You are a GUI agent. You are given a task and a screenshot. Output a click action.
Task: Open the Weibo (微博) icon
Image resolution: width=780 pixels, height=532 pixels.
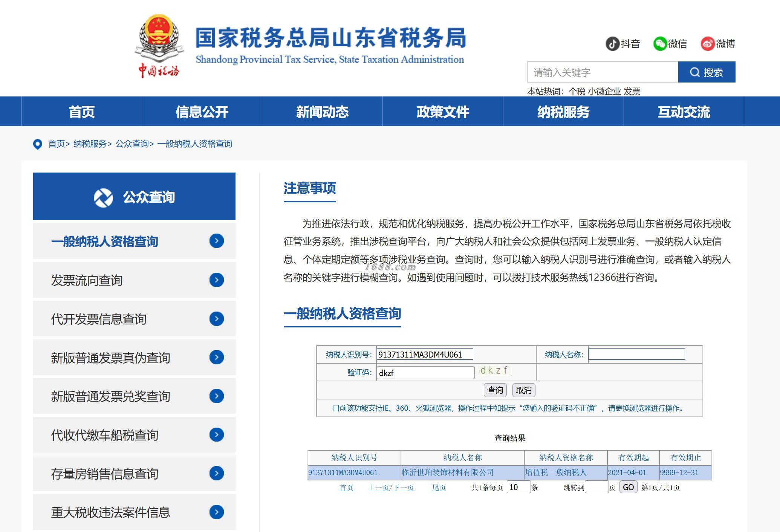click(708, 44)
